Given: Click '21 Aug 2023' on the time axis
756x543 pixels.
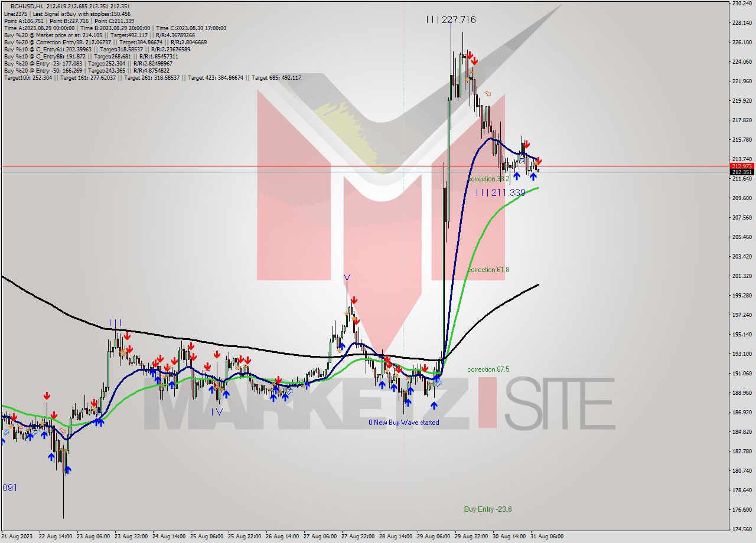Looking at the screenshot, I should coord(17,537).
